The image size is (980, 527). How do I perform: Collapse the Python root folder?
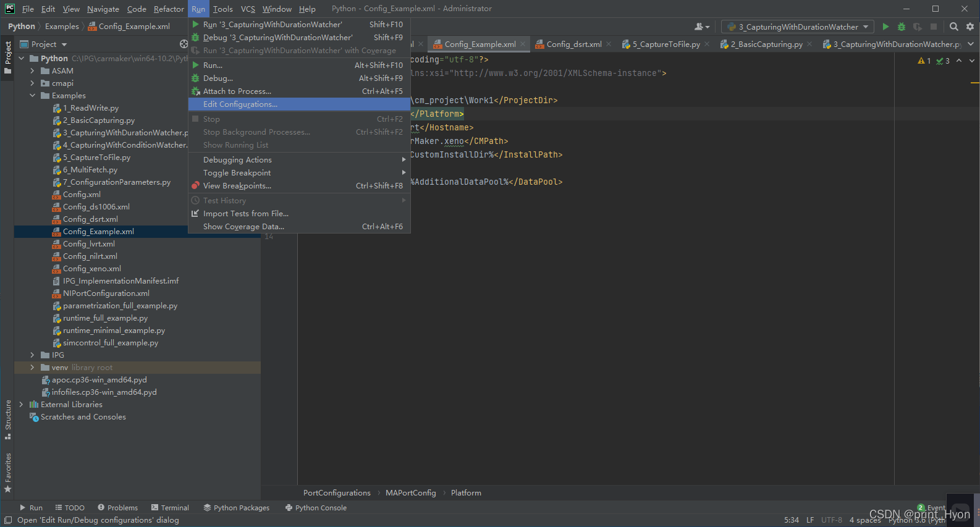pyautogui.click(x=22, y=59)
